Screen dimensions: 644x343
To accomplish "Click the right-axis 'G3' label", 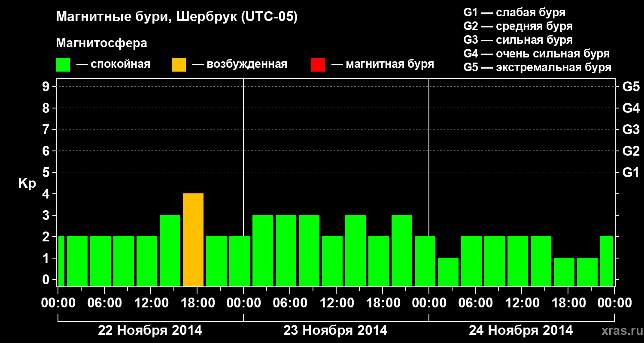I will (631, 129).
